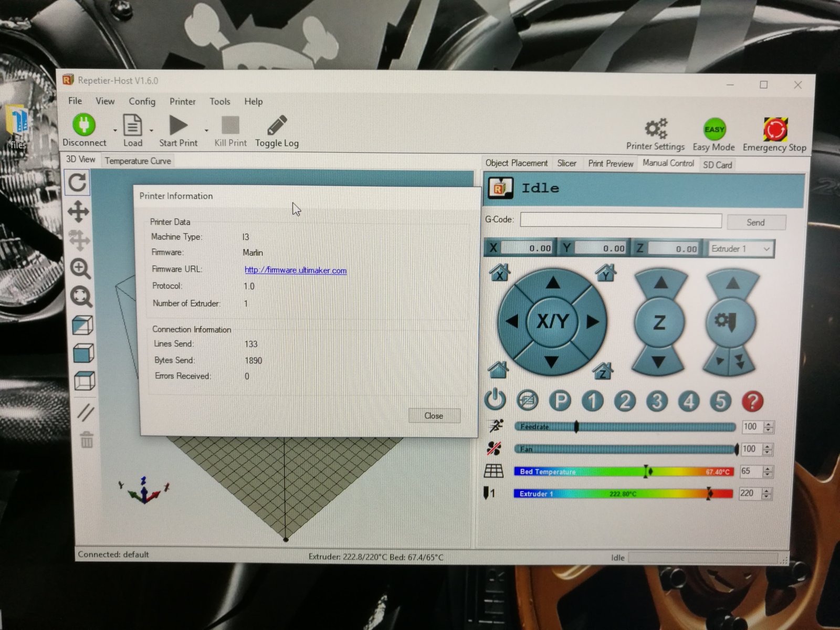Click the Send G-Code button
Screen dimensions: 840x630
tap(755, 223)
